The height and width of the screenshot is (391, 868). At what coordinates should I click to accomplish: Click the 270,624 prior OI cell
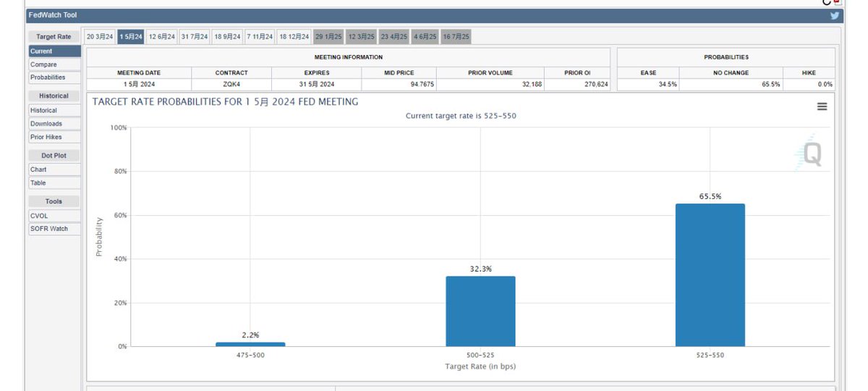click(578, 84)
